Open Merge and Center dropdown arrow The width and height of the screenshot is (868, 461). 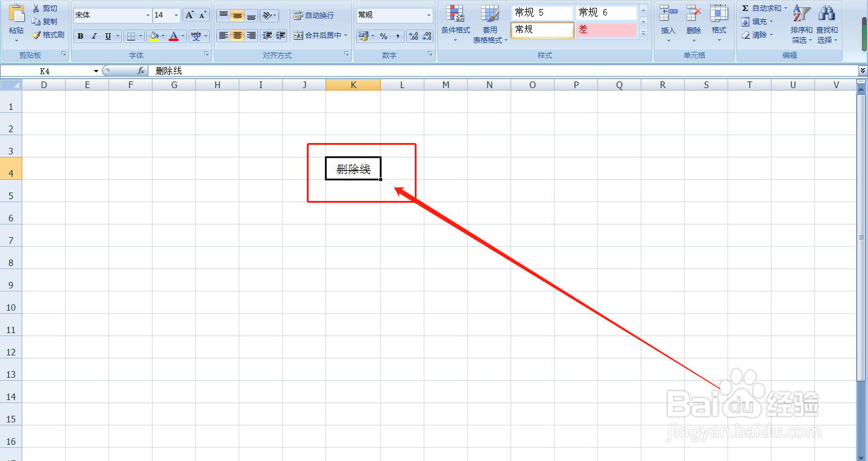(346, 36)
